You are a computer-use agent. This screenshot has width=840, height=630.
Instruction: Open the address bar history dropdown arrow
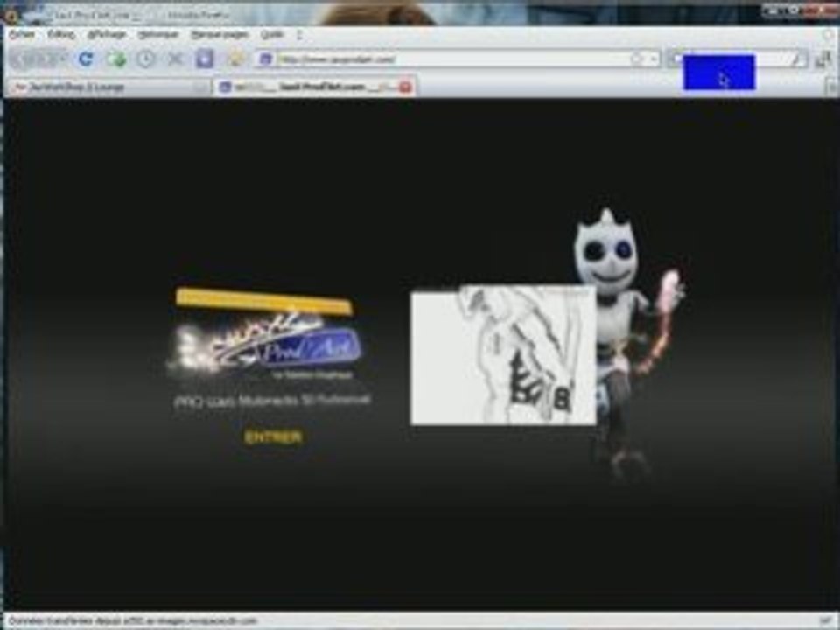(654, 59)
